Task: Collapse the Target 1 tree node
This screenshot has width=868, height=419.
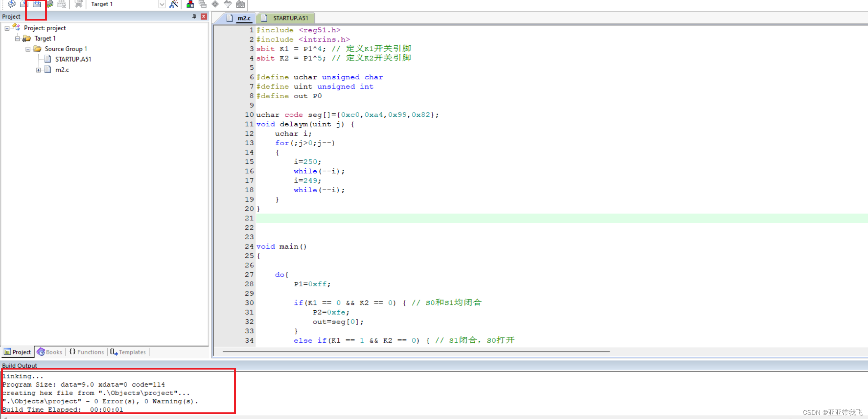Action: click(x=17, y=38)
